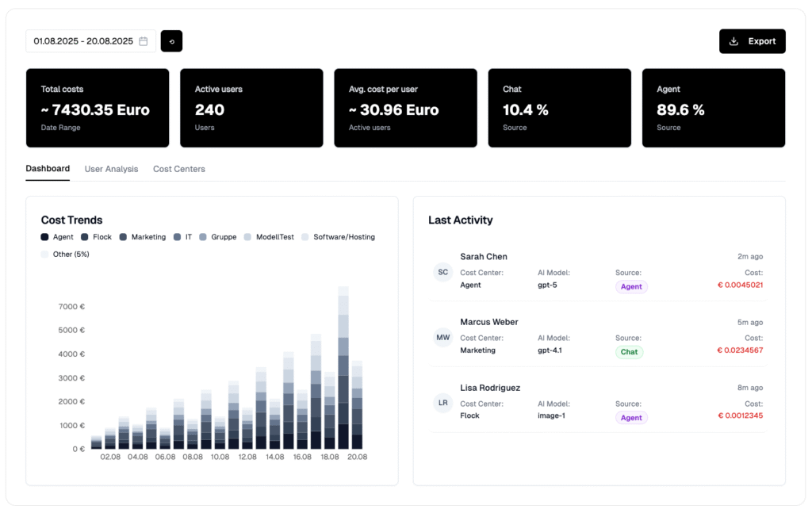
Task: Click Sarah Chen's SC avatar
Action: (442, 272)
